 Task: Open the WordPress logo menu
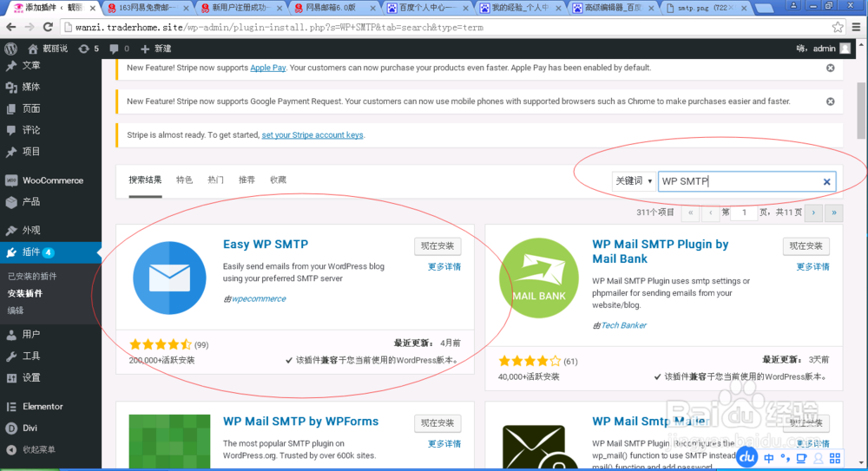tap(10, 49)
